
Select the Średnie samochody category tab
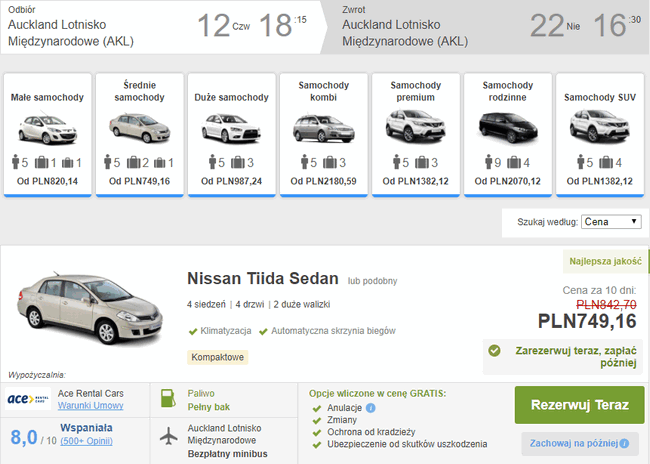[x=140, y=135]
